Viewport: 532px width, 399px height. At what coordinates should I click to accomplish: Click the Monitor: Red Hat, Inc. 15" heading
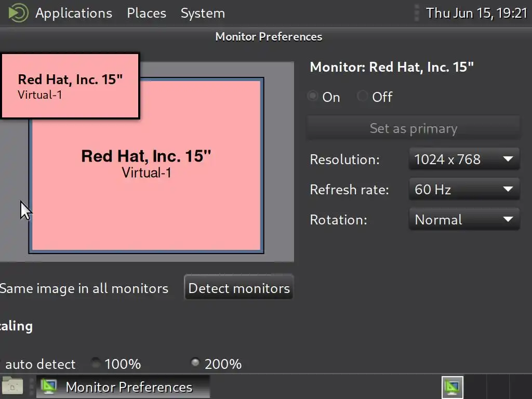point(392,67)
